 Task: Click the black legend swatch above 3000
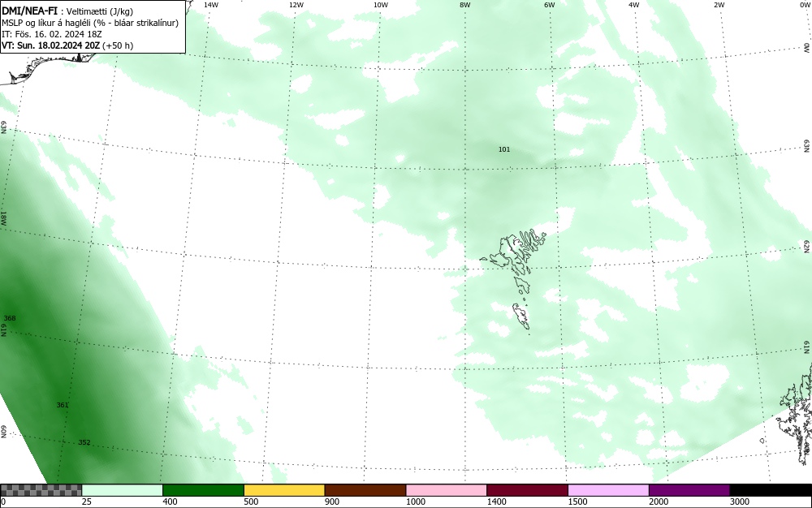(x=771, y=490)
